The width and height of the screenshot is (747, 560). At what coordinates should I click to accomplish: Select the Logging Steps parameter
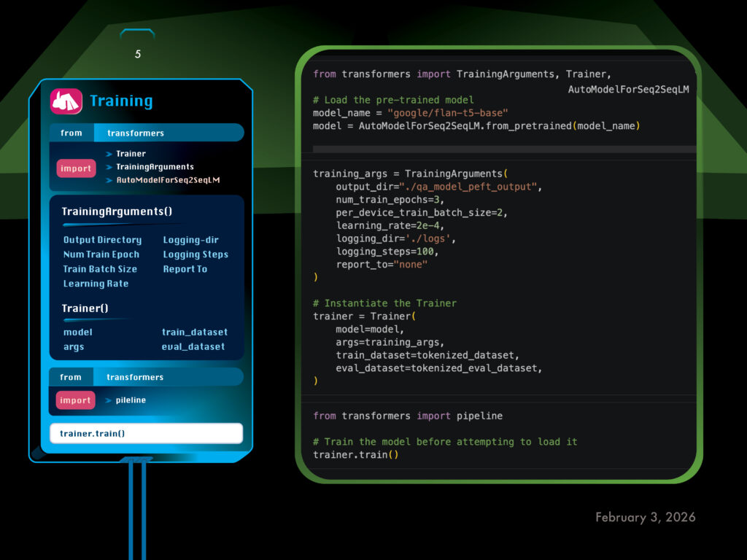(x=196, y=254)
